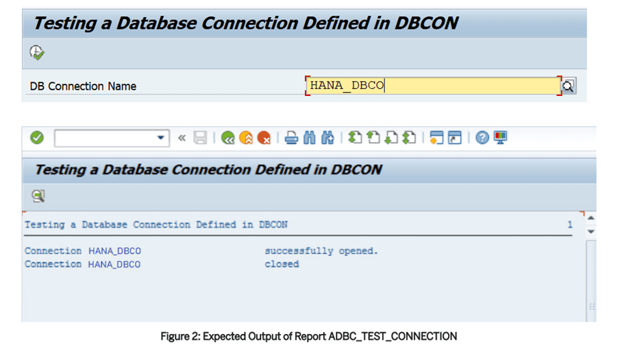The height and width of the screenshot is (362, 644).
Task: Expand command field with double chevron
Action: [x=182, y=138]
